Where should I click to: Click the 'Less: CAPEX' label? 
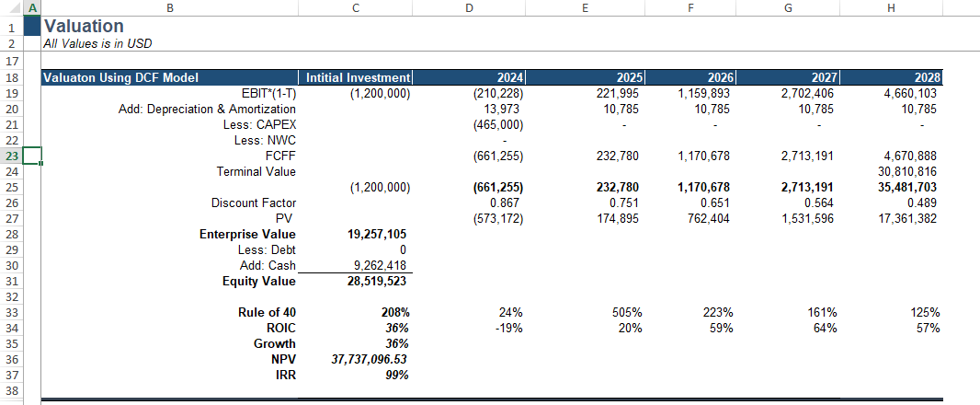point(259,124)
